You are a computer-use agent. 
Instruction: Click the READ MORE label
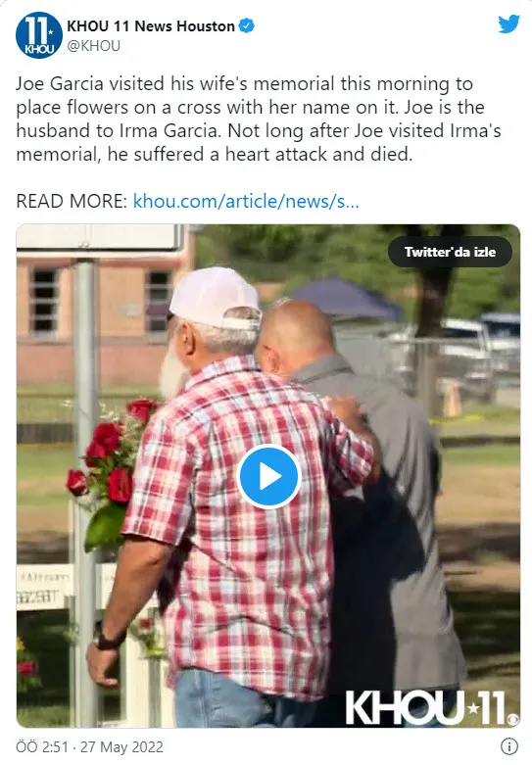[72, 201]
